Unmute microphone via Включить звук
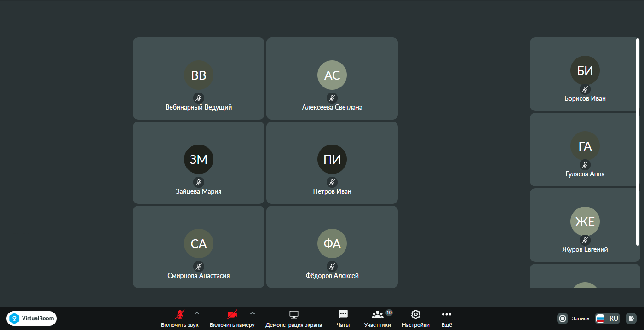Viewport: 644px width, 330px height. point(180,318)
